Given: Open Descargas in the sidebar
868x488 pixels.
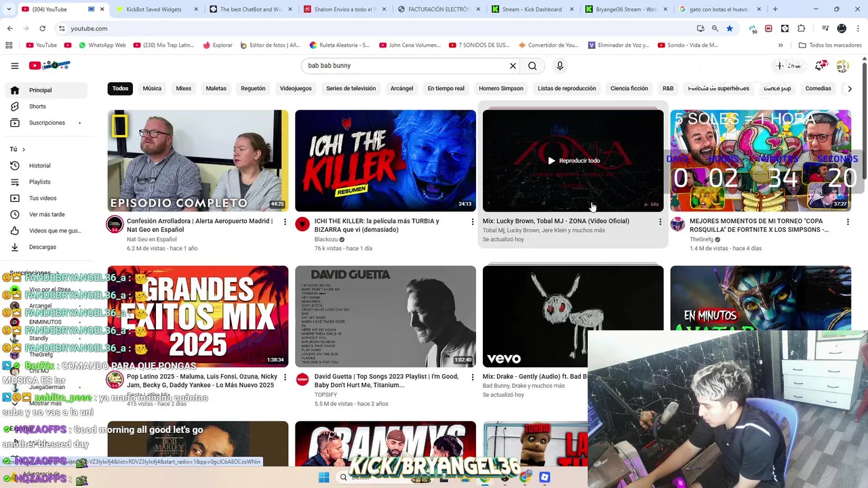Looking at the screenshot, I should coord(45,247).
